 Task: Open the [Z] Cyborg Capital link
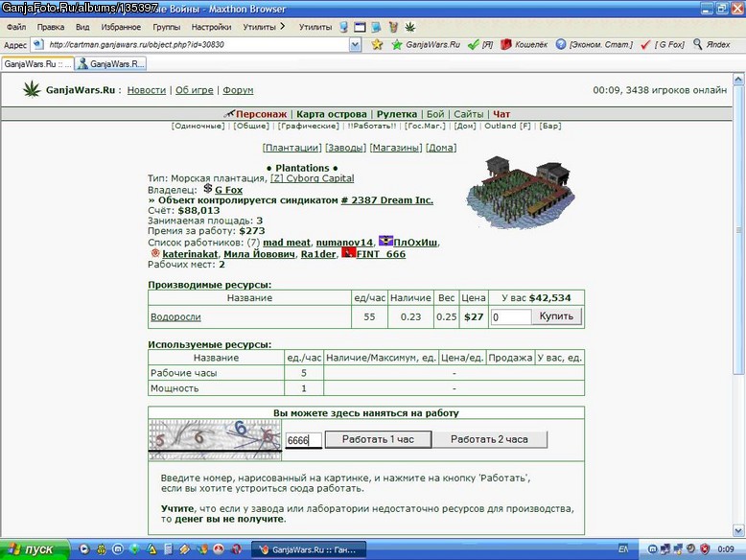(312, 178)
